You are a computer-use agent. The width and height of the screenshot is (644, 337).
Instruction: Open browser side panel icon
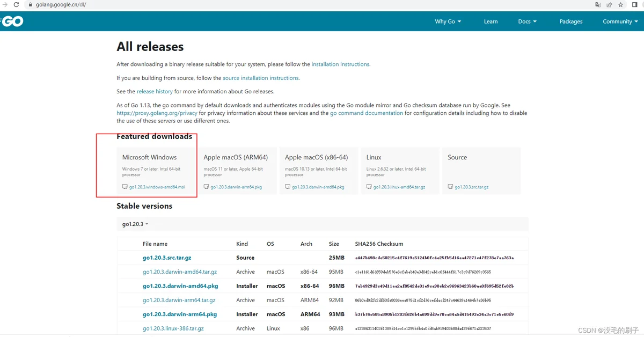click(634, 4)
